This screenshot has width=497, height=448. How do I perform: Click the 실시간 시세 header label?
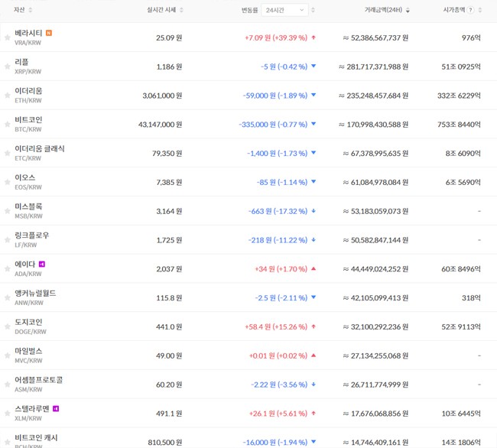161,10
